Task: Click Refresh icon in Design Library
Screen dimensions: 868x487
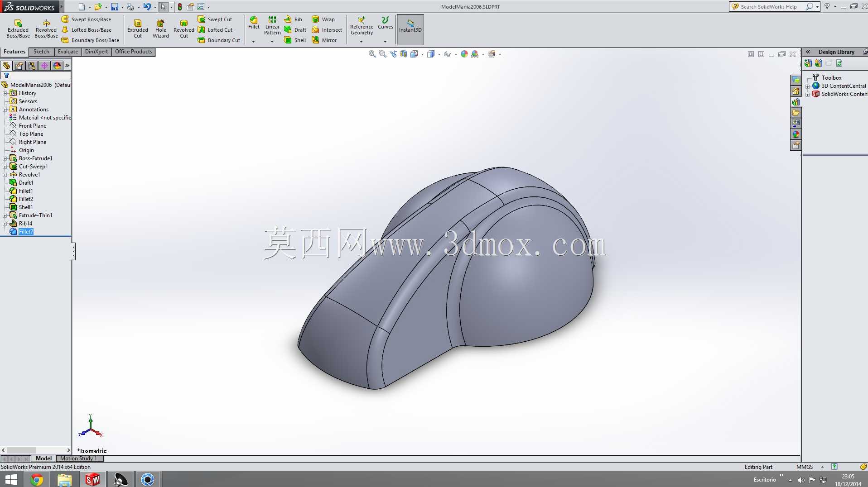Action: tap(839, 63)
